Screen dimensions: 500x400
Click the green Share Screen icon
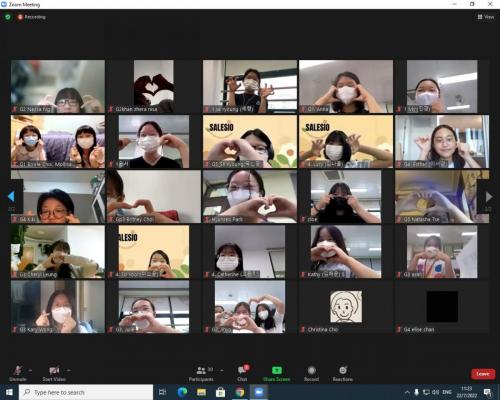point(277,370)
